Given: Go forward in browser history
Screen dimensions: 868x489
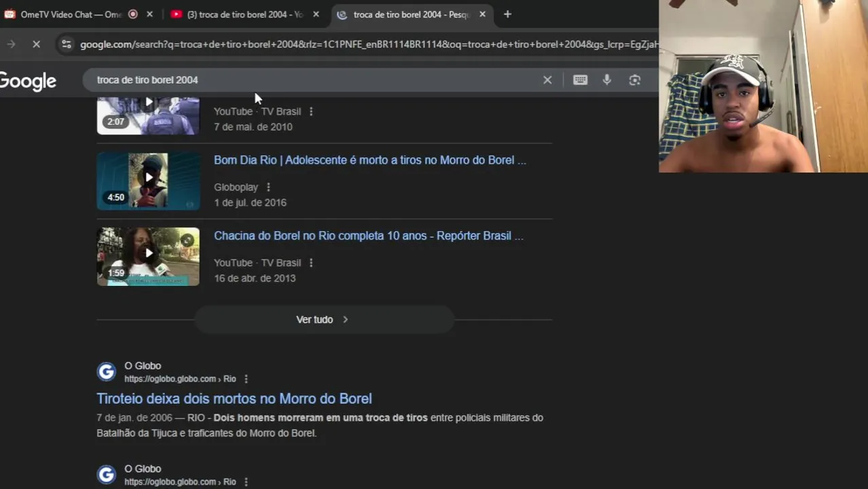Looking at the screenshot, I should pos(11,44).
